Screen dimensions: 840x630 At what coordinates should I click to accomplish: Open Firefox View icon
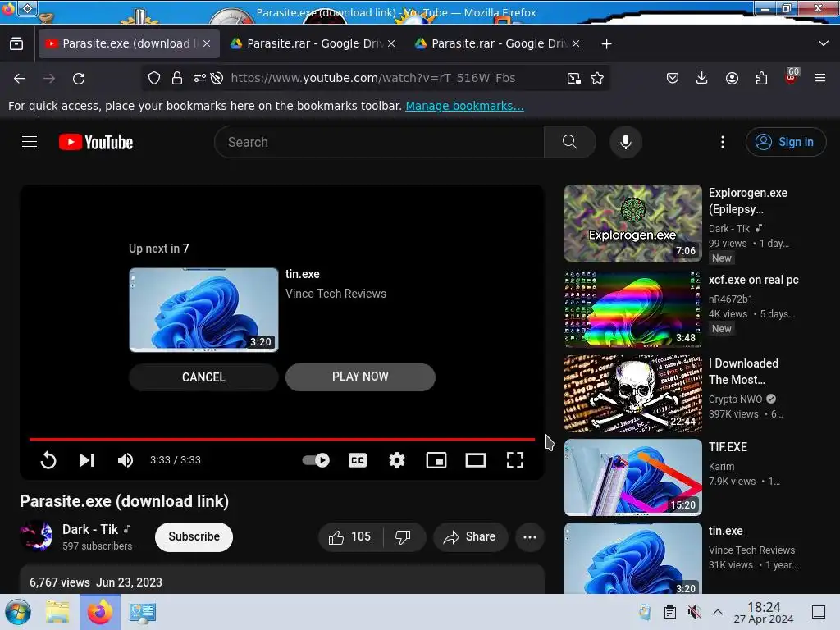tap(16, 43)
